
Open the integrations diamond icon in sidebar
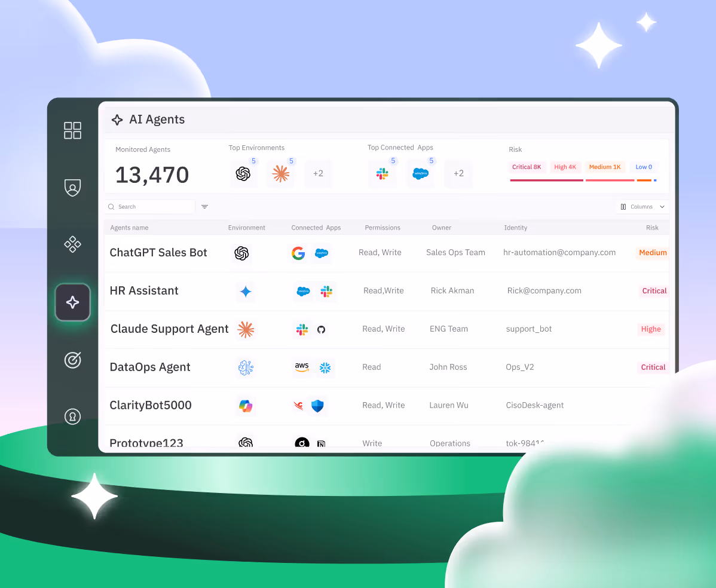[72, 244]
